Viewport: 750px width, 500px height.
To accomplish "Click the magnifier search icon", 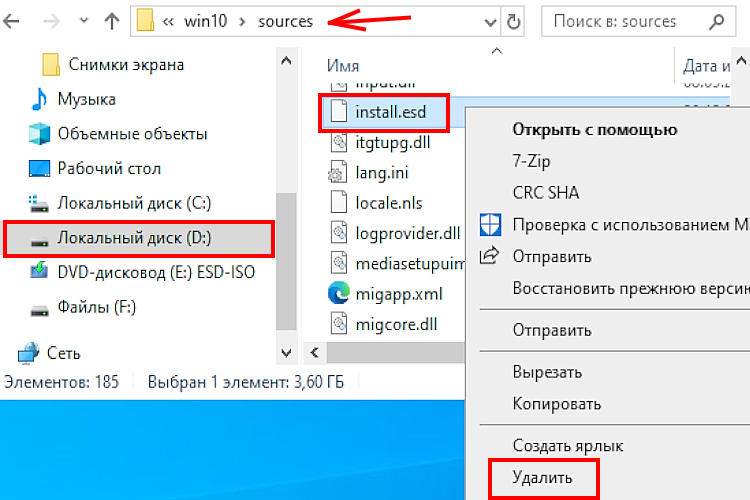I will pos(716,22).
